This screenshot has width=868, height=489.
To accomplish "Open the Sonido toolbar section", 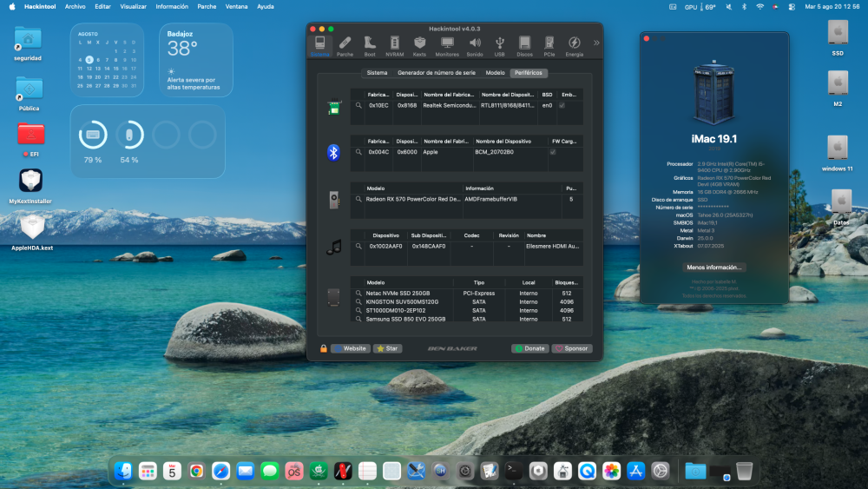I will 475,46.
